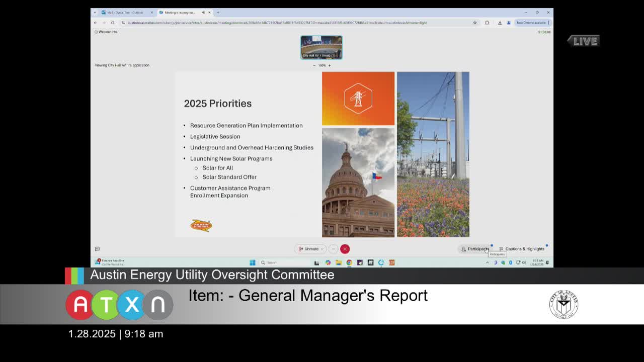Open the Participants panel
This screenshot has width=644, height=362.
[x=475, y=249]
